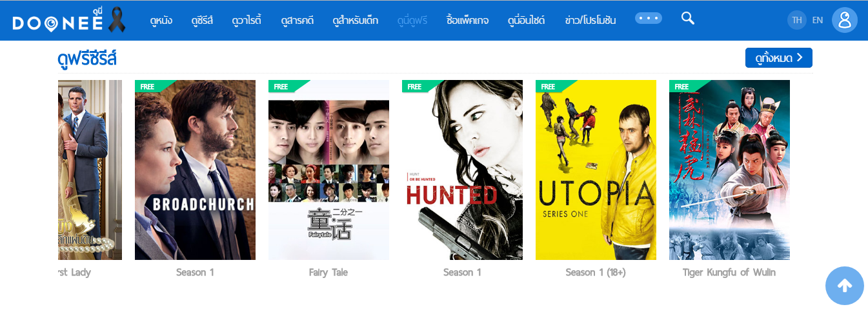Click the Tiger Kungfu of Wulin title

[729, 272]
